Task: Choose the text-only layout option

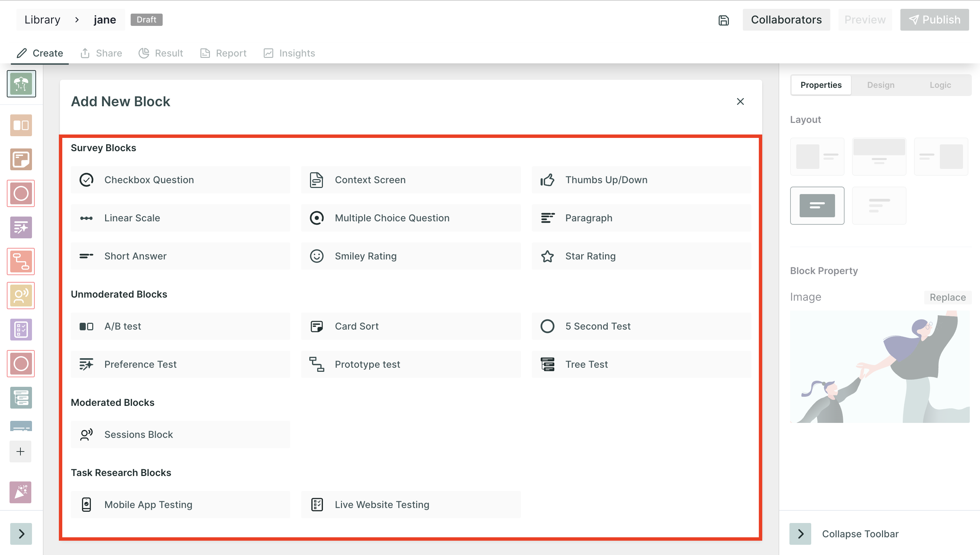Action: [879, 205]
